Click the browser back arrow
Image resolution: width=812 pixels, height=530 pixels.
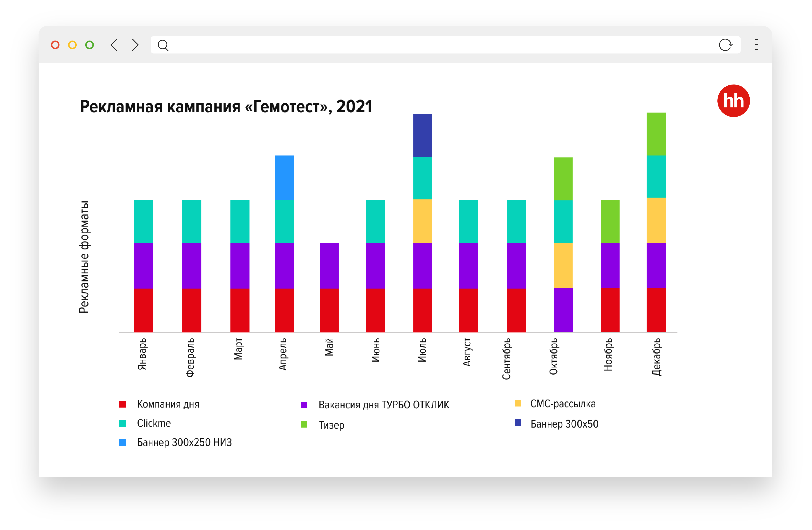(114, 45)
